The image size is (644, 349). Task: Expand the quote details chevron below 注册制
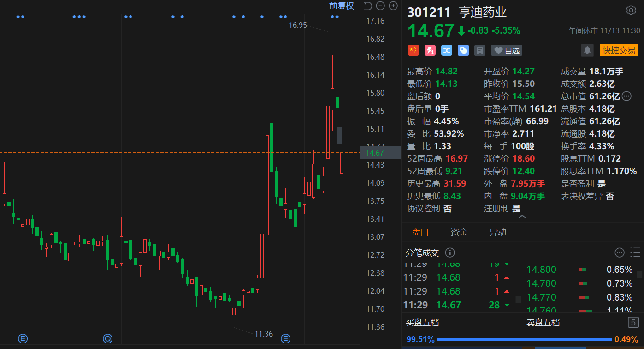(522, 217)
